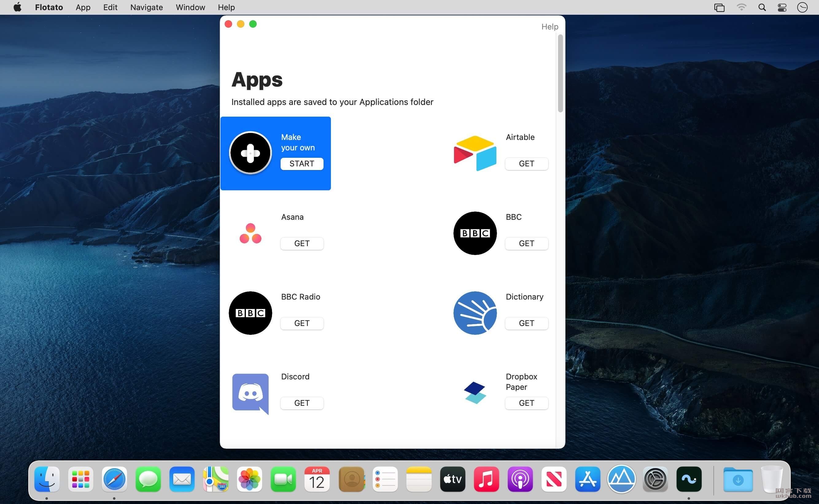Open Control Center in menu bar
The image size is (819, 504).
782,7
